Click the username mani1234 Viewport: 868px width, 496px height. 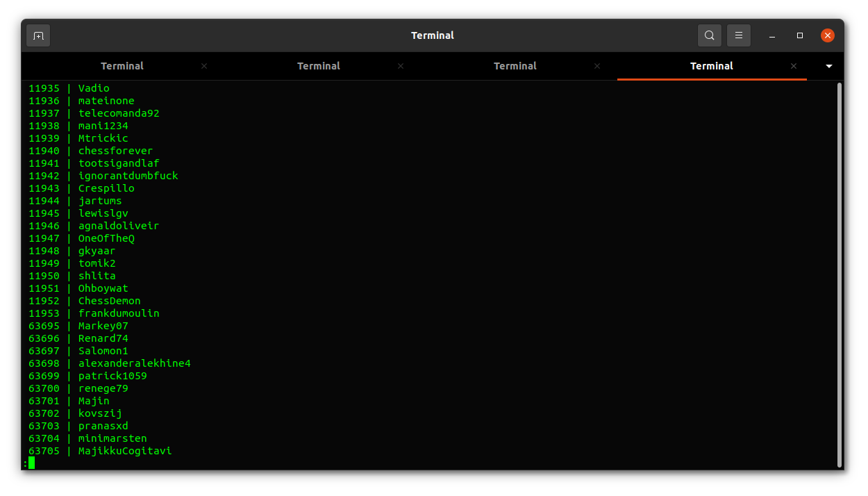(103, 126)
